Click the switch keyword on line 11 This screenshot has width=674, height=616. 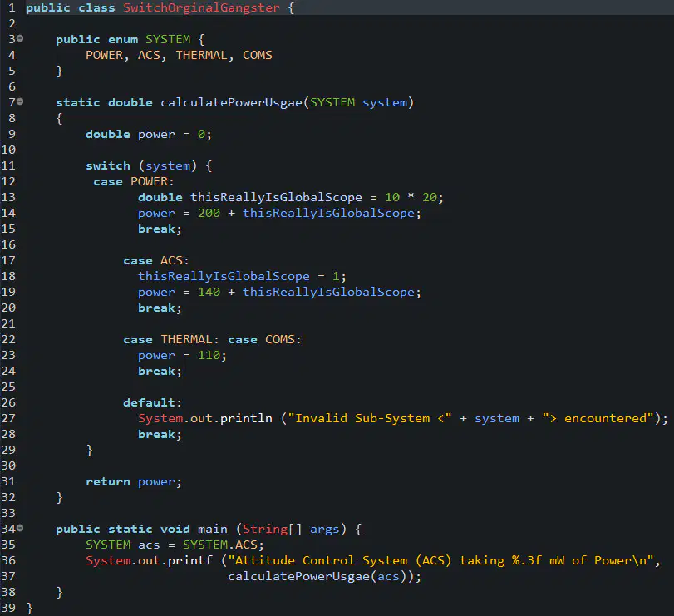pyautogui.click(x=108, y=165)
